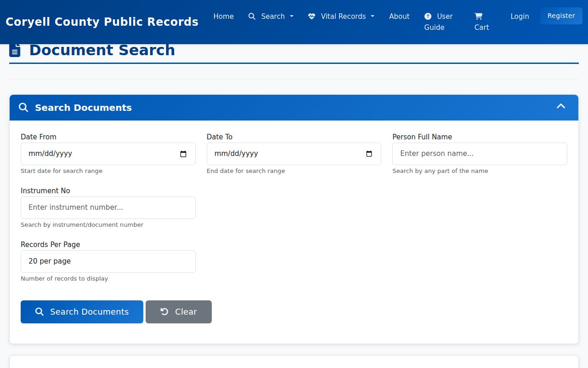Click the shopping cart icon

[478, 17]
